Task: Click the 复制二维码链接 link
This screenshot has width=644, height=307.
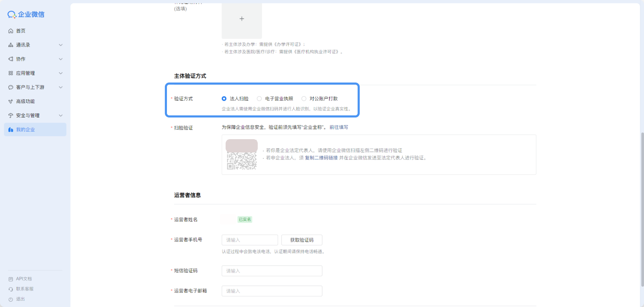Action: click(321, 158)
